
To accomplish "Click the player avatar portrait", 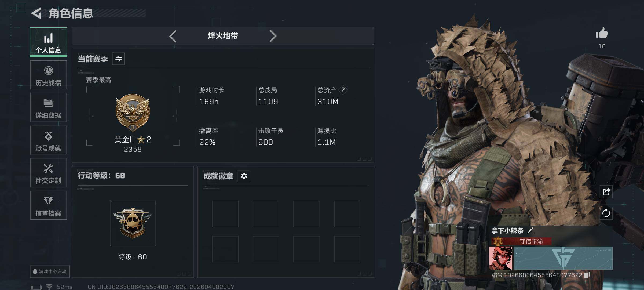I will pyautogui.click(x=501, y=258).
